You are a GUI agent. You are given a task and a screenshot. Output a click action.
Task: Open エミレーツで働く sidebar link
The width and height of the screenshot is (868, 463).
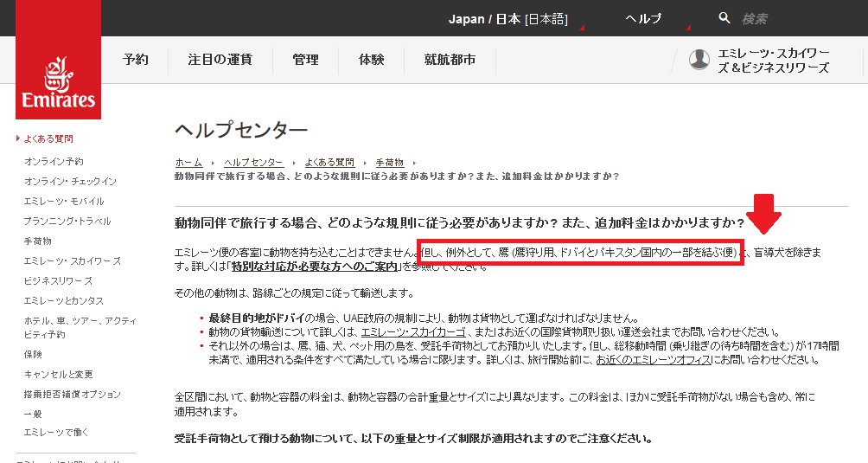tap(56, 432)
